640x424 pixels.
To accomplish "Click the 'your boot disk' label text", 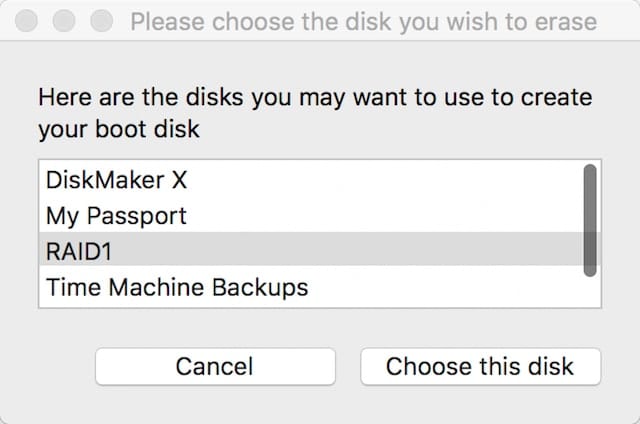I will coord(118,130).
